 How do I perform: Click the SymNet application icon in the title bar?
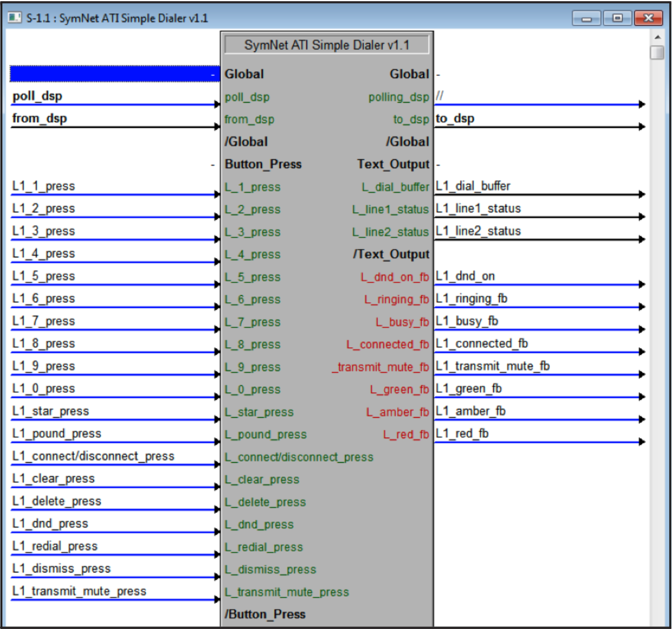coord(13,18)
